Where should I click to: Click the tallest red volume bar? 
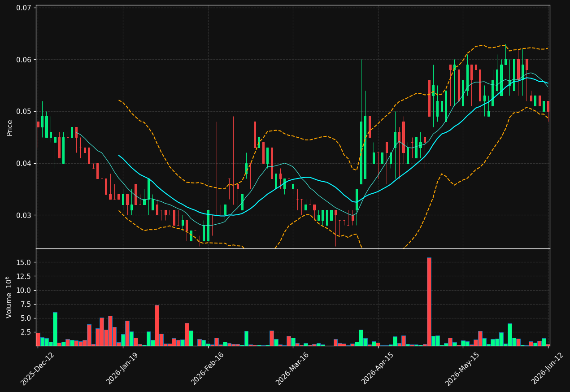(429, 301)
